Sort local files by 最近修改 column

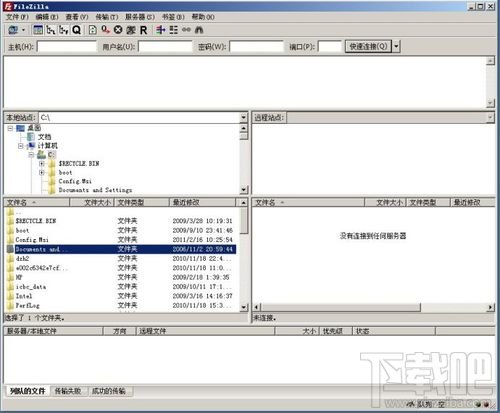(203, 203)
